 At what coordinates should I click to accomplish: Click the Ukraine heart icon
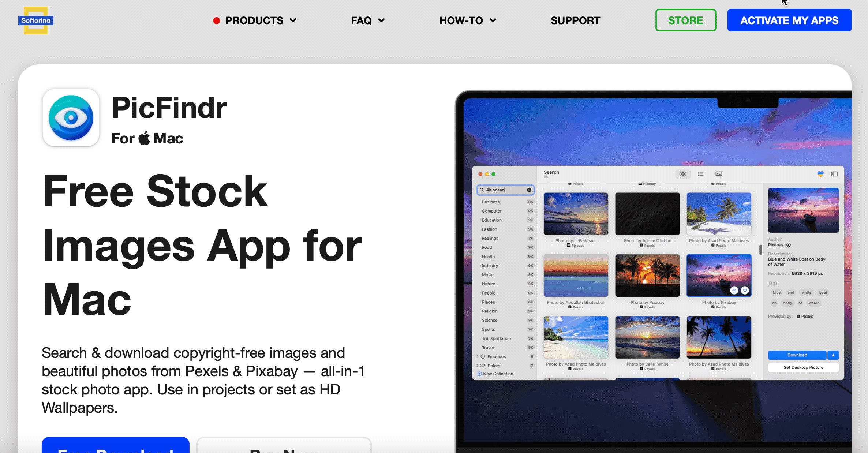(x=820, y=174)
